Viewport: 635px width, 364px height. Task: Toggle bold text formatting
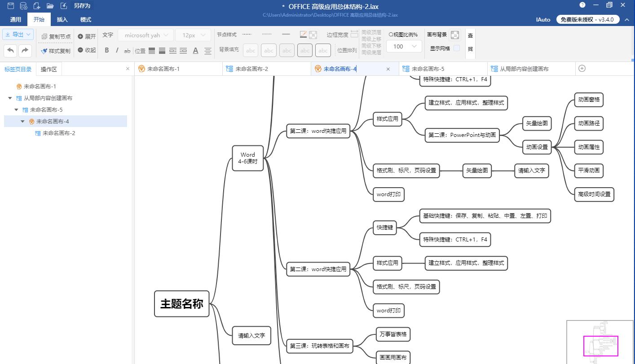click(x=106, y=50)
